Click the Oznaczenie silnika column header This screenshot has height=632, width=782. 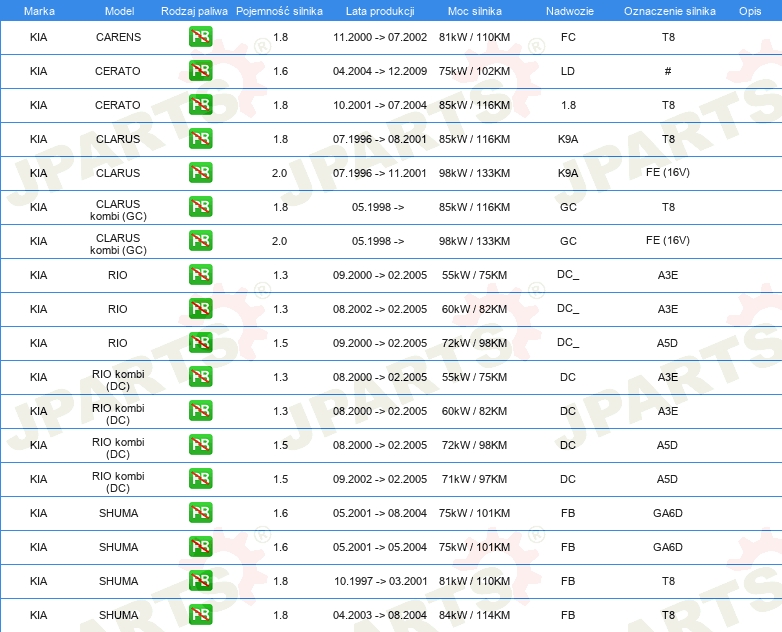point(670,11)
